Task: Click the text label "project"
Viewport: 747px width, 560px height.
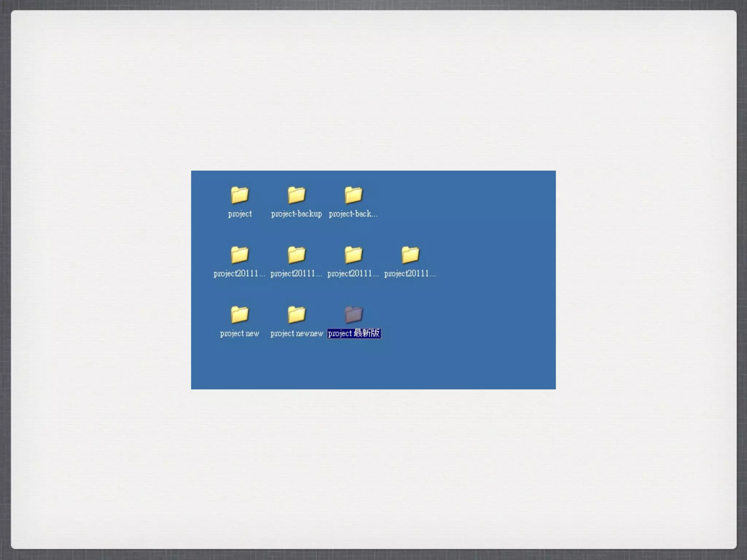Action: tap(240, 214)
